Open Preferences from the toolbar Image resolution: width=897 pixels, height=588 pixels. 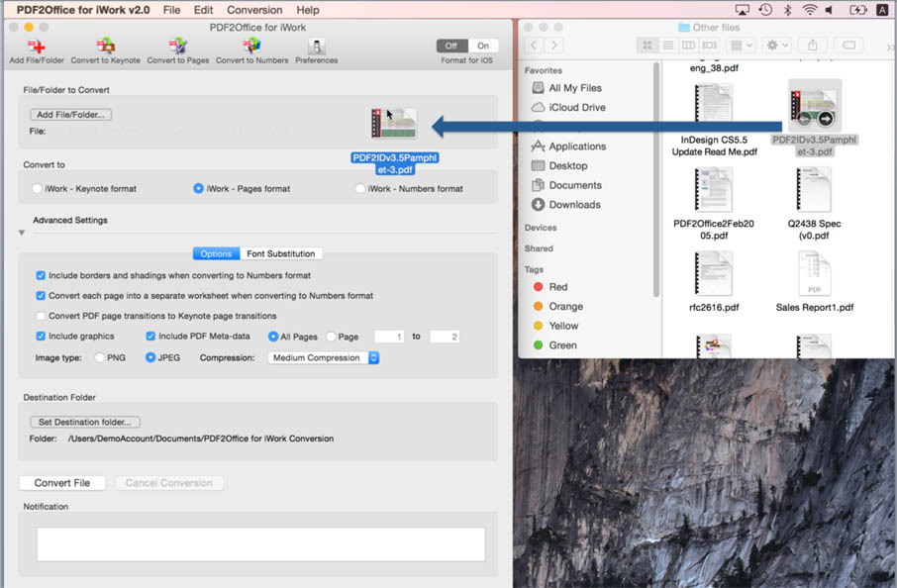316,47
